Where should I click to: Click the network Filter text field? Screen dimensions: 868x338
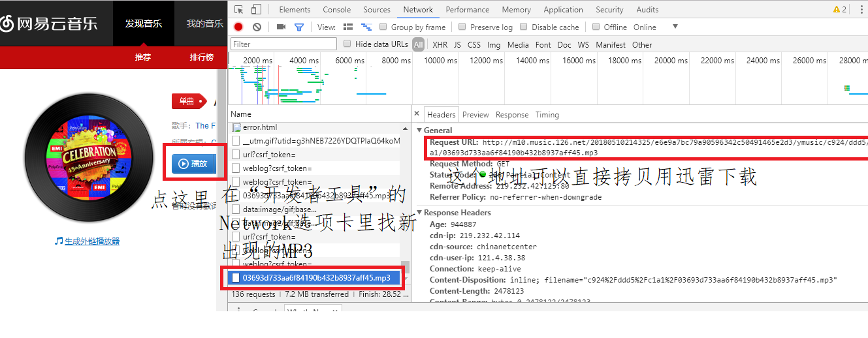click(x=283, y=44)
